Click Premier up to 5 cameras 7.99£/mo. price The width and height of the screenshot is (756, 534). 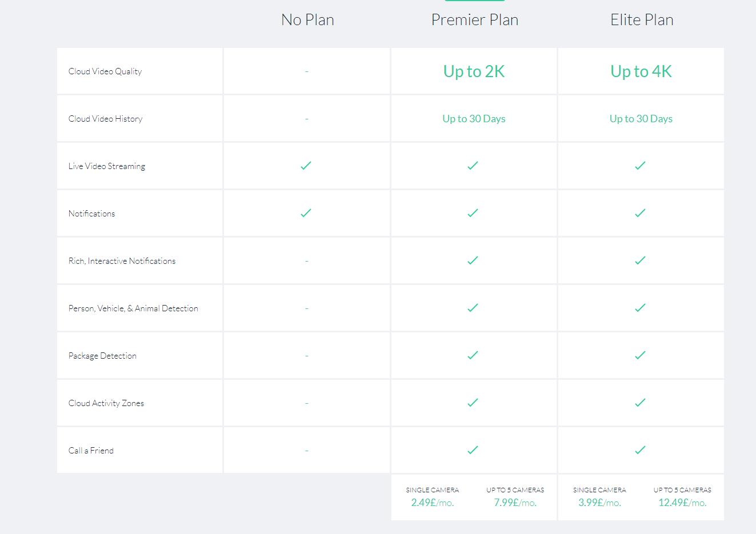(x=515, y=503)
